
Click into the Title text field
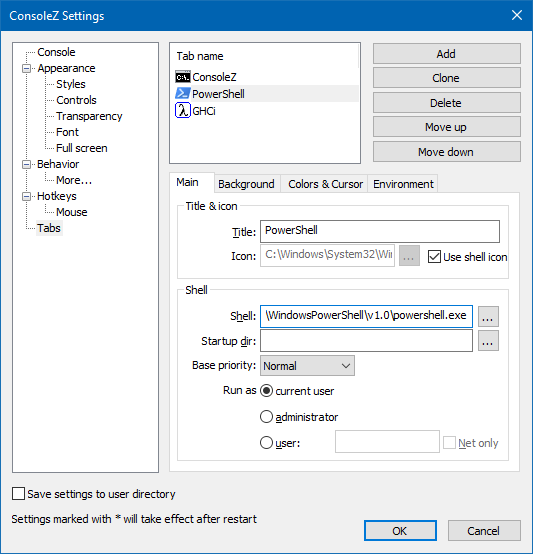[x=380, y=231]
